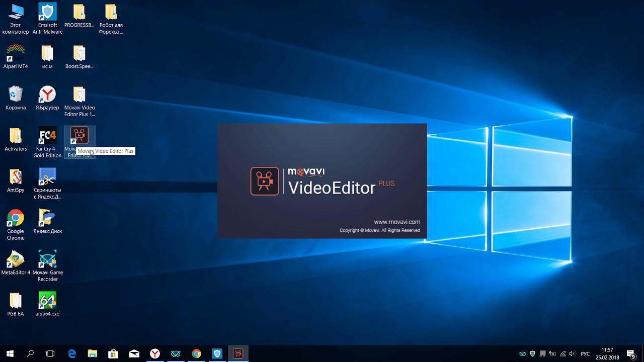Open Task View from the taskbar

[50, 354]
